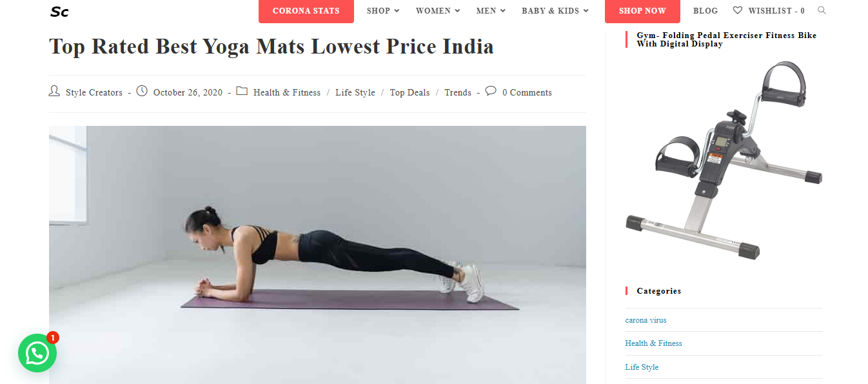Select the carona virus category
Screen dimensions: 868x384
pyautogui.click(x=646, y=320)
